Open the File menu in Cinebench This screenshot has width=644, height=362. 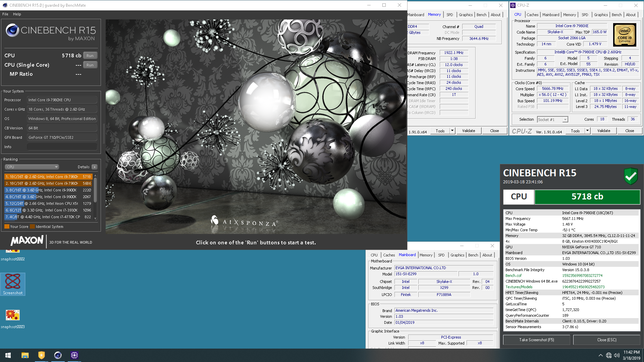(x=5, y=14)
